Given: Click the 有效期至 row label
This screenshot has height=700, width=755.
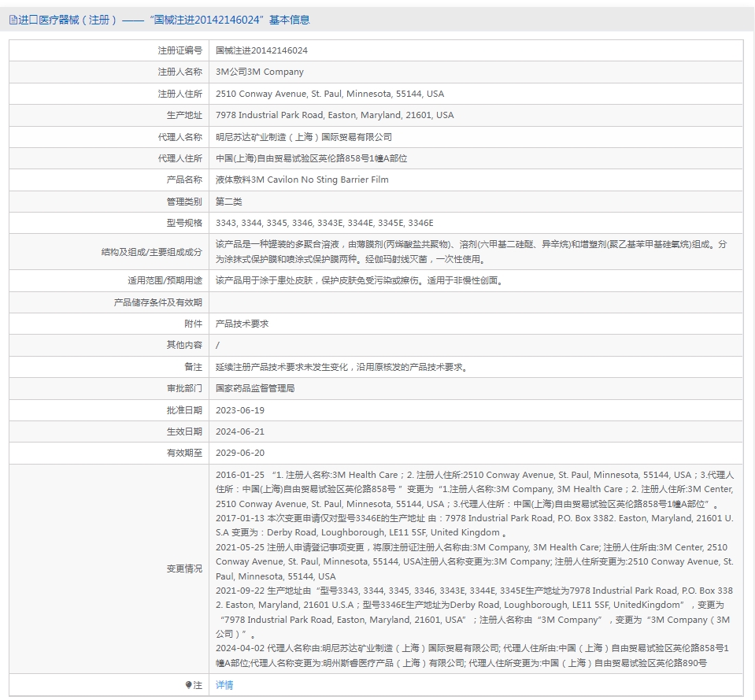Looking at the screenshot, I should (184, 453).
